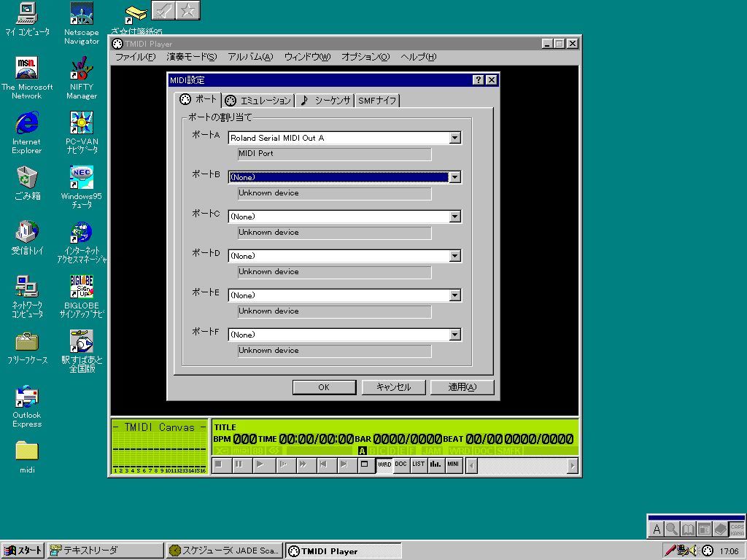Open Outlook Express desktop icon
Image resolution: width=747 pixels, height=560 pixels.
click(x=27, y=406)
